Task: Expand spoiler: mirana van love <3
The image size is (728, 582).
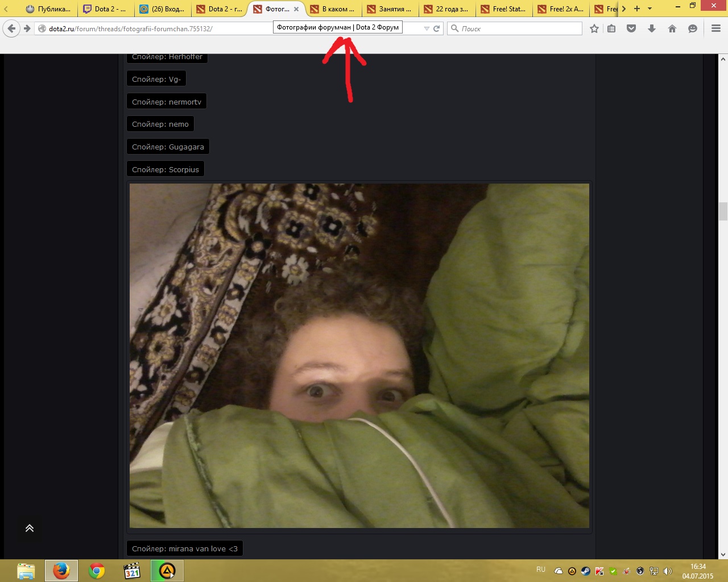Action: point(185,548)
